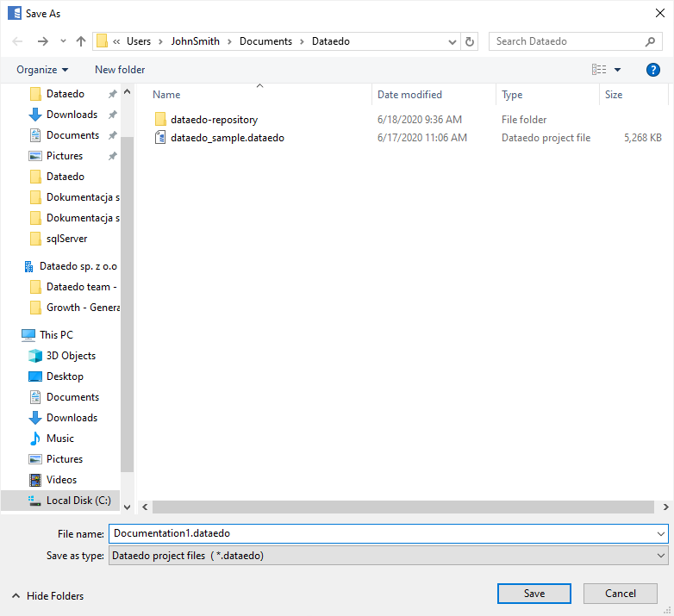Click the blue Help question mark icon
This screenshot has height=616, width=674.
652,70
